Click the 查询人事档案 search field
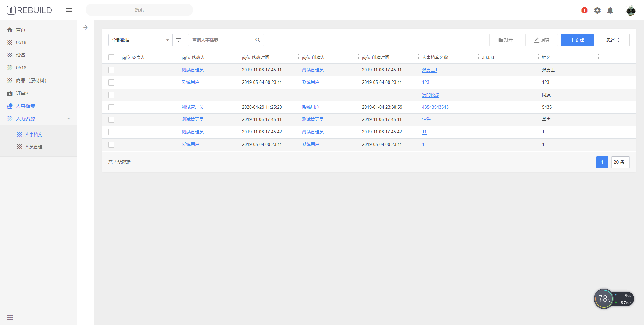 (x=221, y=40)
